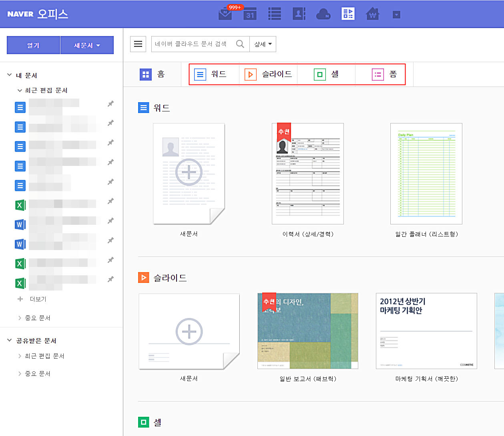Collapse the 최근 편집 문서 list under 내 문서
Viewport: 504px width, 436px height.
20,91
